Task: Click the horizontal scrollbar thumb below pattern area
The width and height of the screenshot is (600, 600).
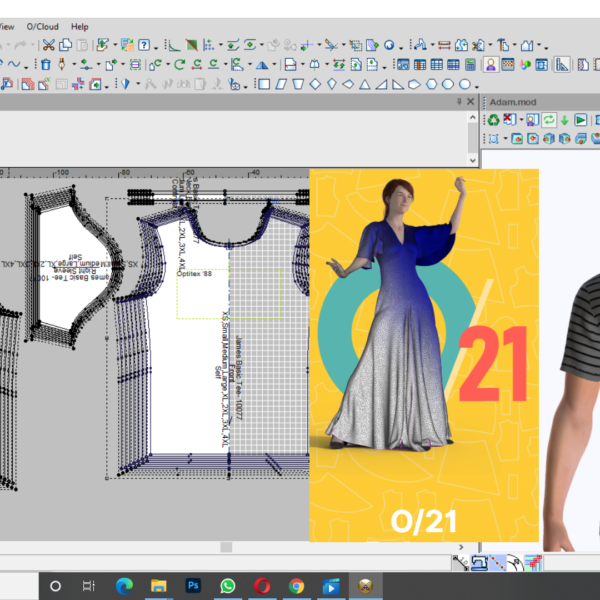Action: [226, 547]
